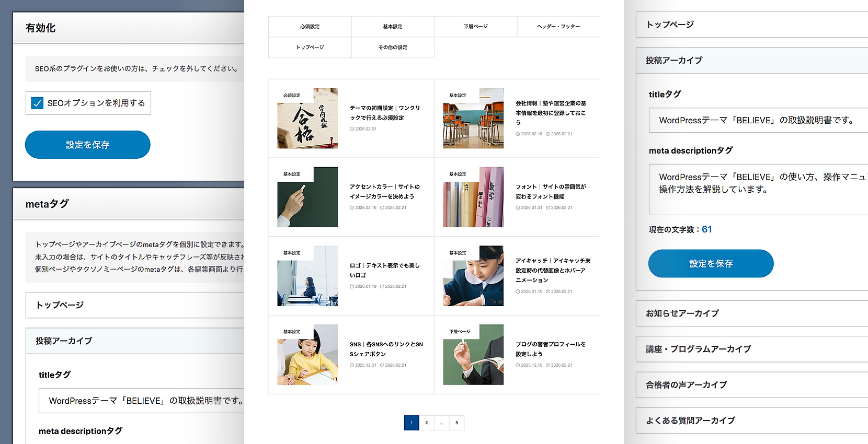The width and height of the screenshot is (868, 444).
Task: Select the ヘッダー・フッター category tab
Action: coord(558,27)
